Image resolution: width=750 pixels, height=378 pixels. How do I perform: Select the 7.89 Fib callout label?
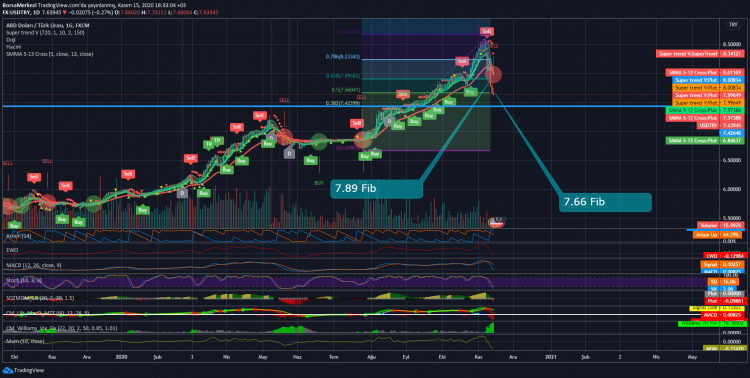tap(376, 189)
